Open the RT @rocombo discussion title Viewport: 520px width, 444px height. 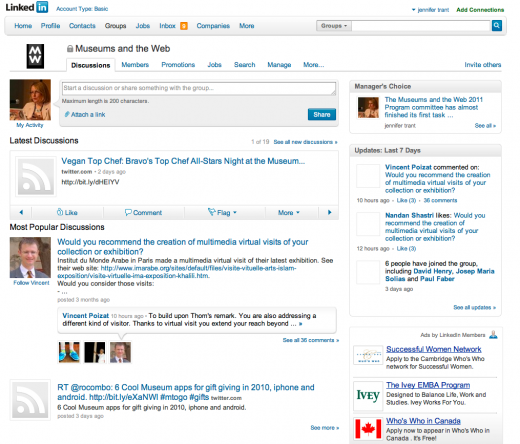[x=186, y=392]
